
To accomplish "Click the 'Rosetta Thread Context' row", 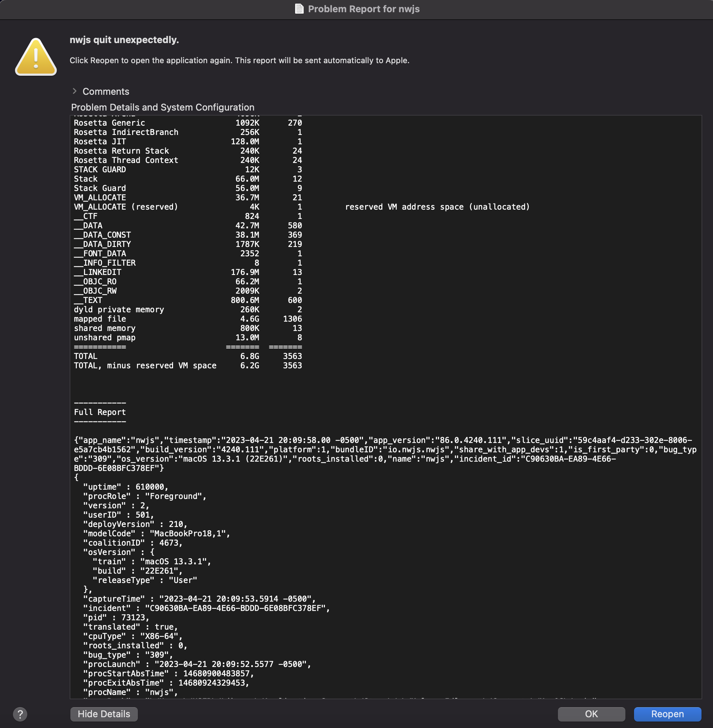I will tap(188, 160).
